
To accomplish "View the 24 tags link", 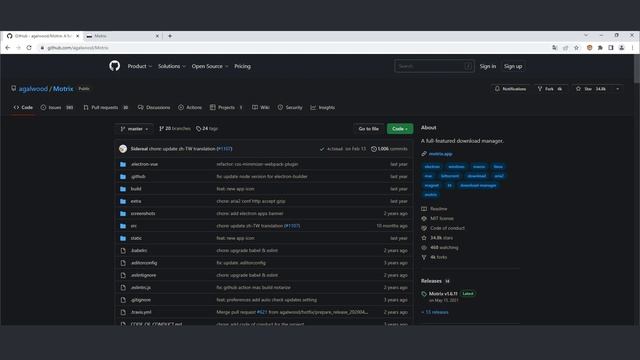I will [207, 129].
